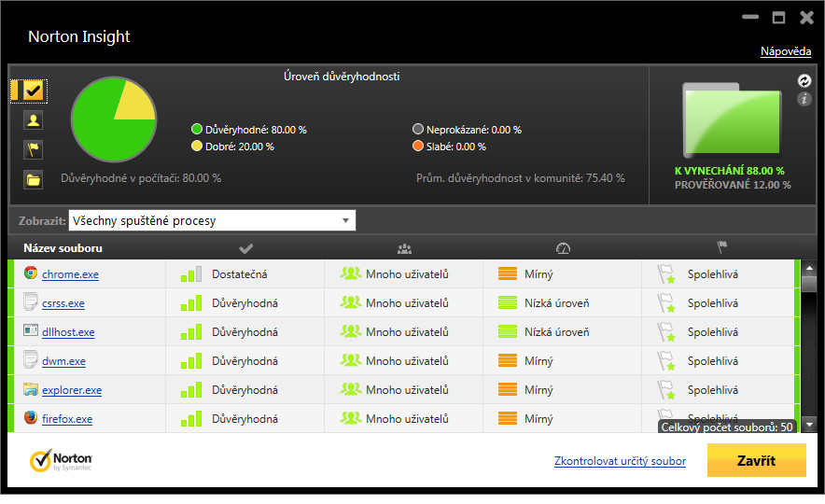Click the Chrome icon beside chrome.exe
The height and width of the screenshot is (504, 825).
[x=31, y=273]
